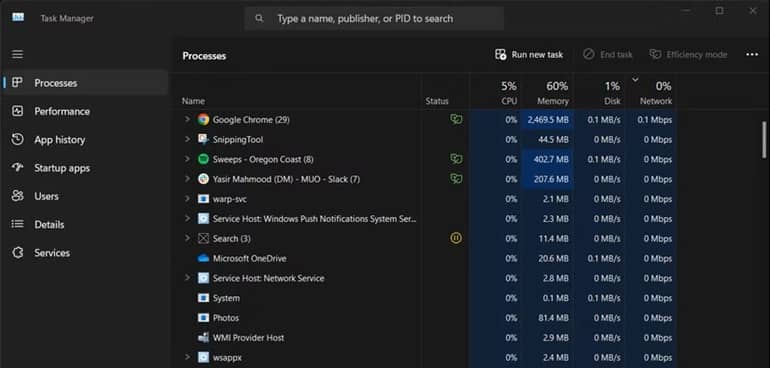Sort processes by Memory column header
Viewport: 770px width, 368px height.
tap(548, 93)
